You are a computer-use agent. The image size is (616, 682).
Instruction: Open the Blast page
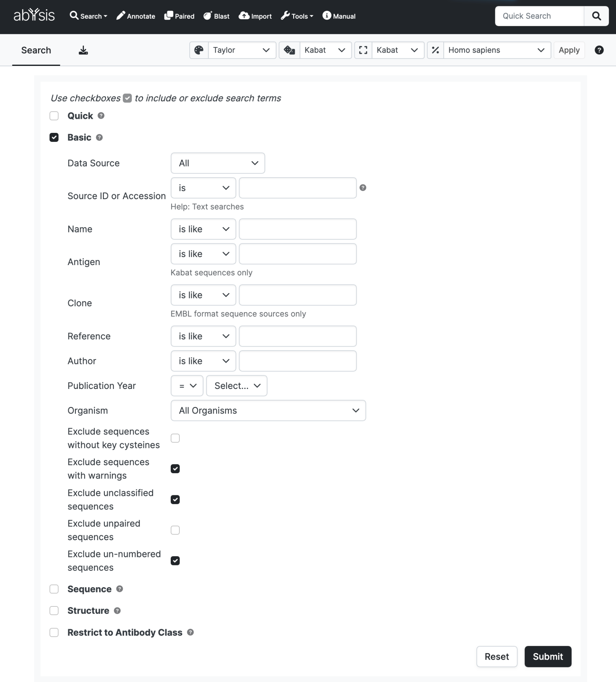pyautogui.click(x=216, y=16)
